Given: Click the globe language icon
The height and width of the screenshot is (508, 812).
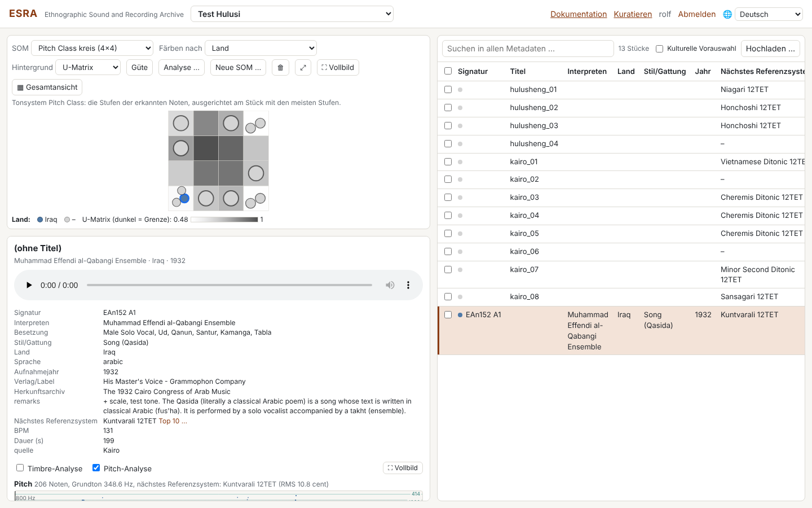Looking at the screenshot, I should click(x=727, y=14).
